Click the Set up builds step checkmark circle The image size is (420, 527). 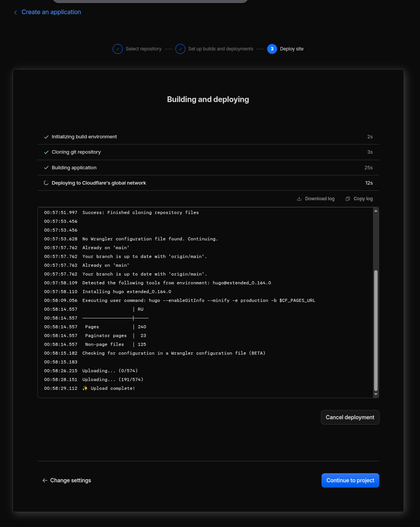[x=180, y=49]
